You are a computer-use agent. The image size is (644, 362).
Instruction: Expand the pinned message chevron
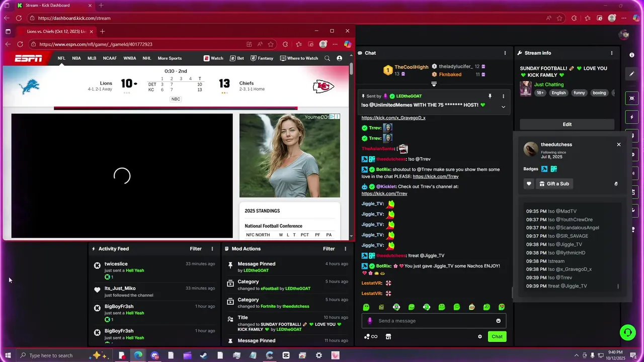click(503, 107)
